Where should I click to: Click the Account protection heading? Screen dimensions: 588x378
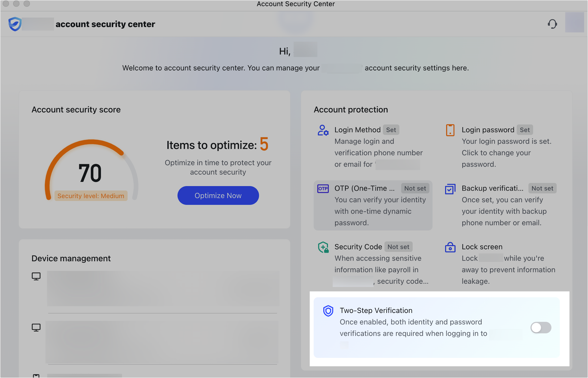tap(351, 110)
